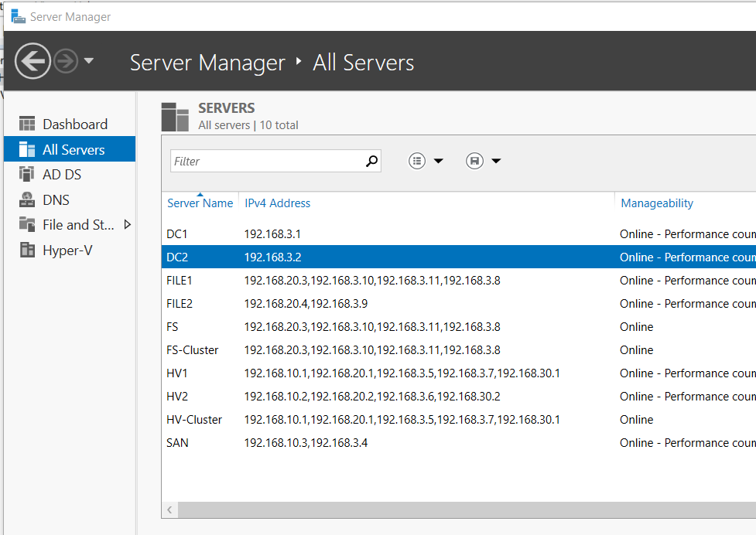Select All Servers in navigation pane

(70, 149)
